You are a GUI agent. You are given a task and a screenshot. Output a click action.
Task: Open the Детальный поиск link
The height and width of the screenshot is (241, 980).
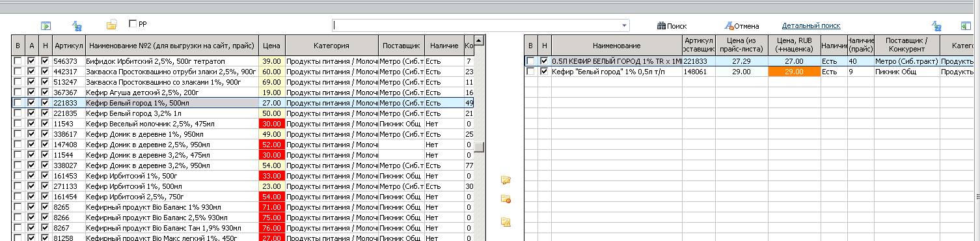pos(811,25)
